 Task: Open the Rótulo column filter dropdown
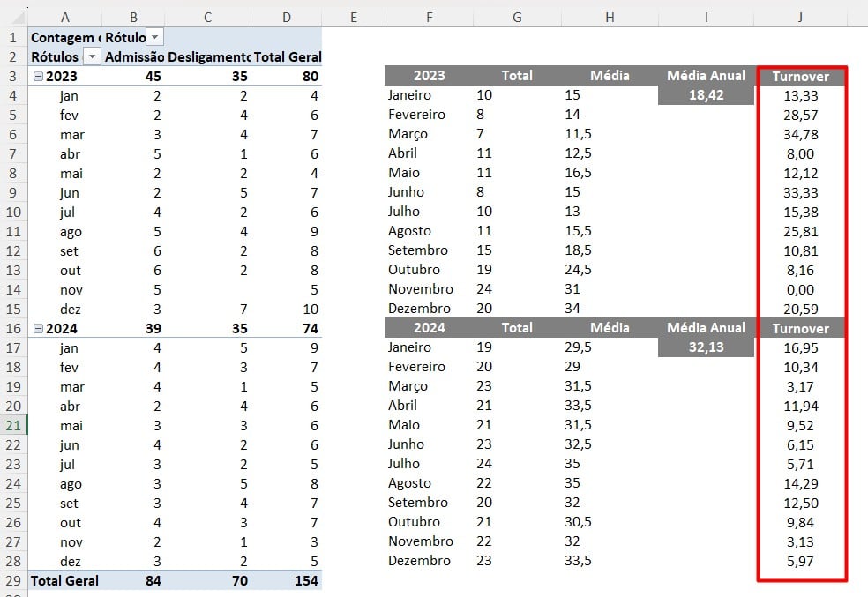pos(155,37)
